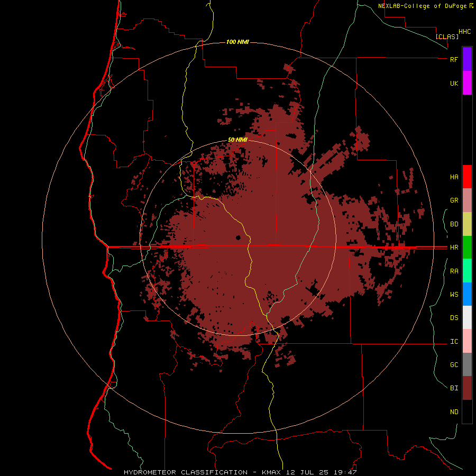Click the UK legend label

coord(454,84)
